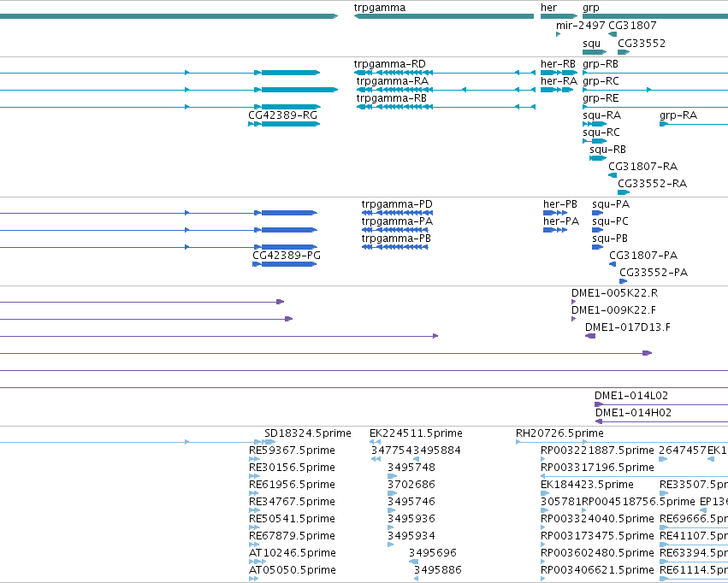Select the CG42389-PG protein feature

[285, 264]
